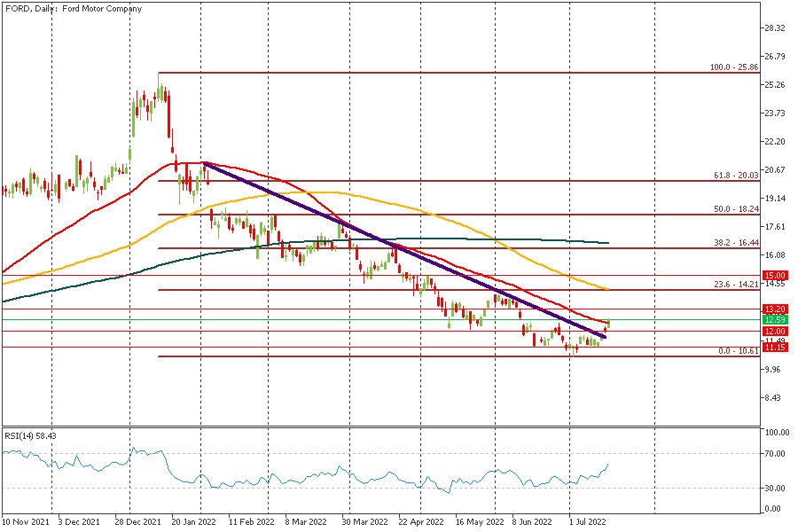Click the 61.8 - 20.03 Fibonacci label
Image resolution: width=798 pixels, height=532 pixels.
(x=735, y=176)
